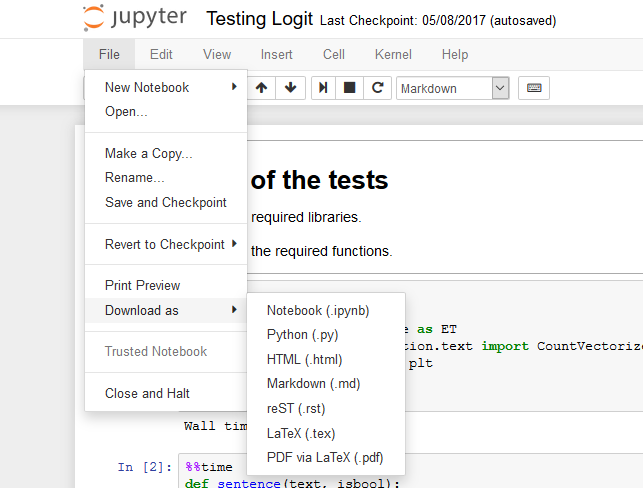Expand New Notebook submenu
Viewport: 643px width, 488px height.
coord(166,87)
